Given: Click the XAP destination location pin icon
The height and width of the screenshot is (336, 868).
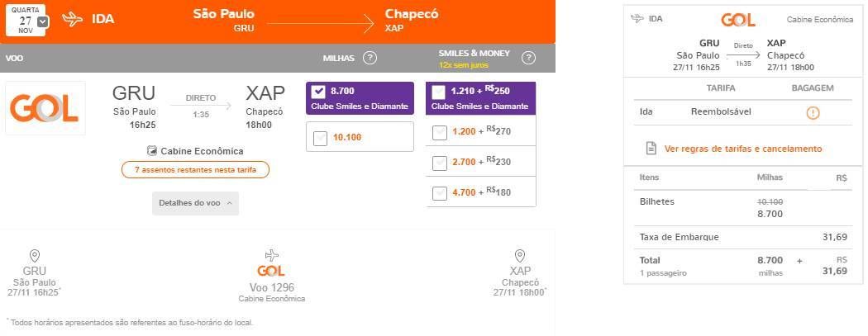Looking at the screenshot, I should [x=519, y=256].
